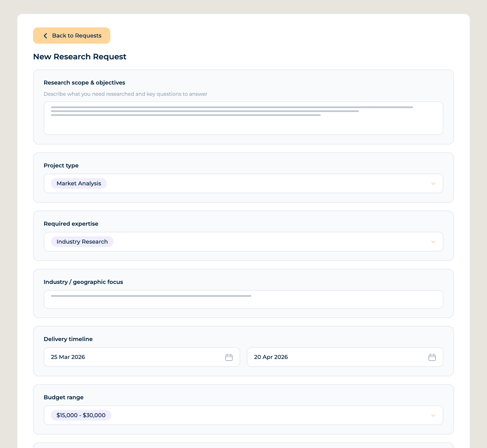
Task: Select the $15,000 - $30,000 budget pill
Action: pyautogui.click(x=81, y=415)
